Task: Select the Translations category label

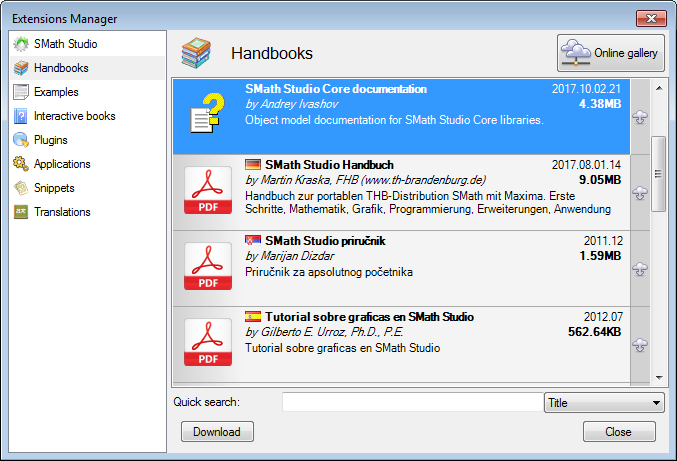Action: point(62,212)
